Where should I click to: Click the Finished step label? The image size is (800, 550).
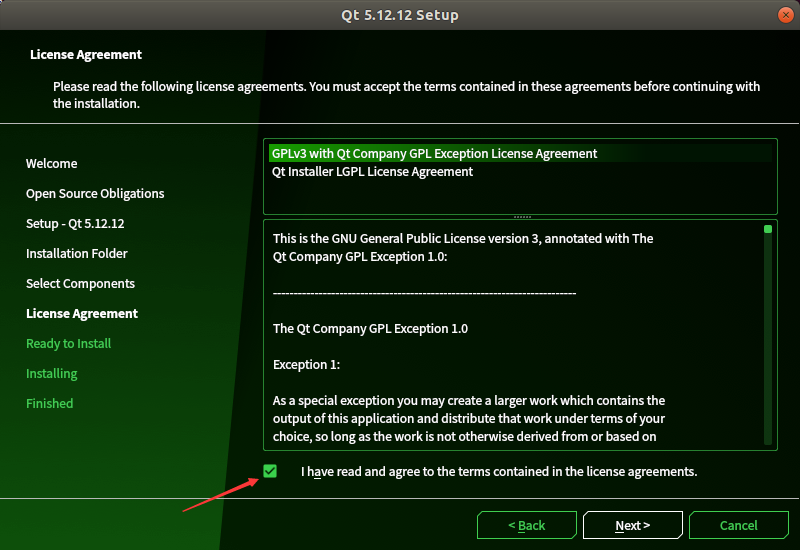(49, 404)
